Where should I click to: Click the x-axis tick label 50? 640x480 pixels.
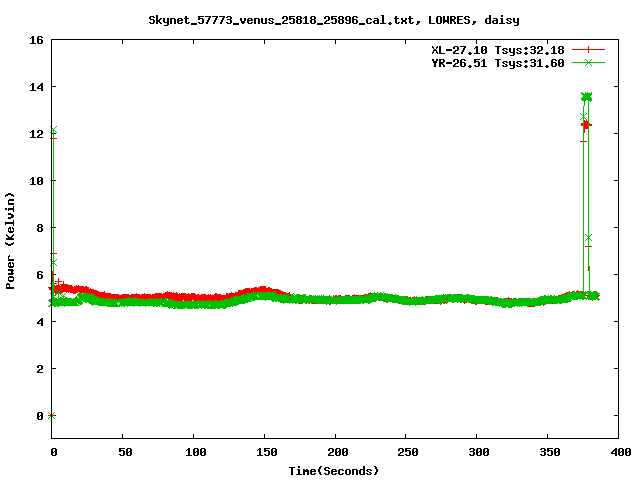(125, 452)
